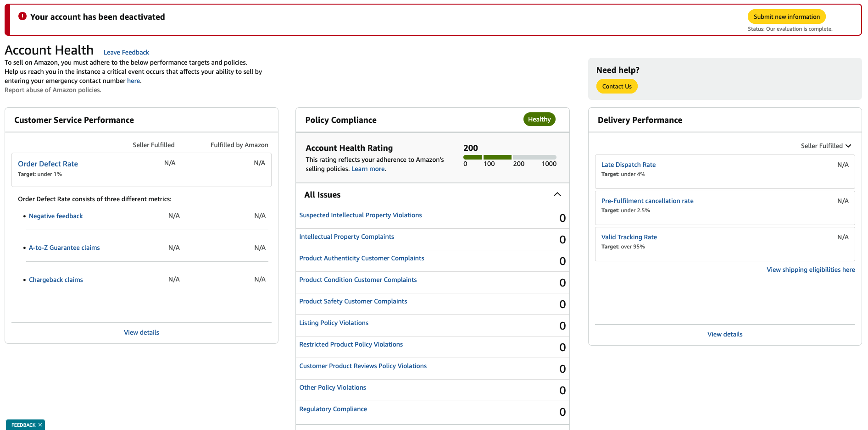Click View shipping eligibilities here
This screenshot has width=868, height=430.
[x=811, y=270]
